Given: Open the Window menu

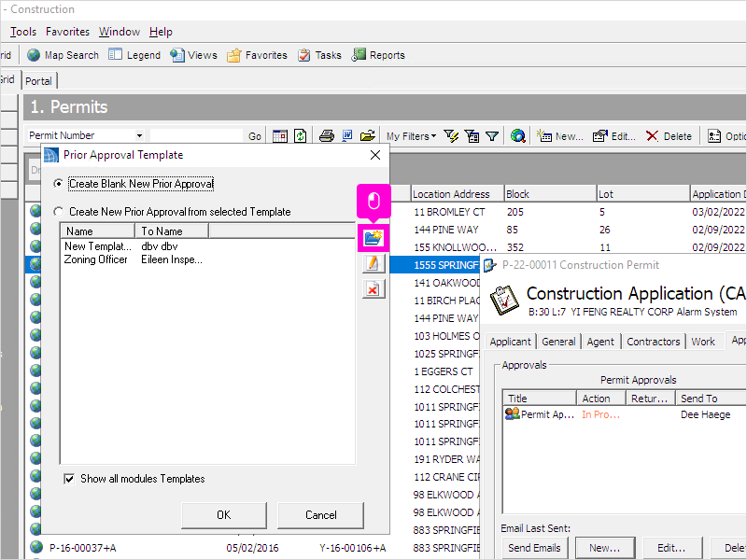Looking at the screenshot, I should coord(120,32).
